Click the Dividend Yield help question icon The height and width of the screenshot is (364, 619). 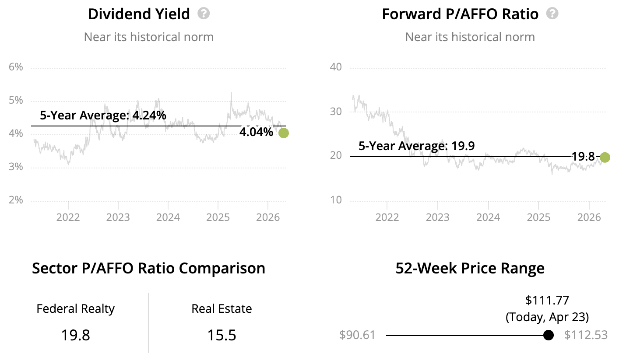tap(204, 14)
